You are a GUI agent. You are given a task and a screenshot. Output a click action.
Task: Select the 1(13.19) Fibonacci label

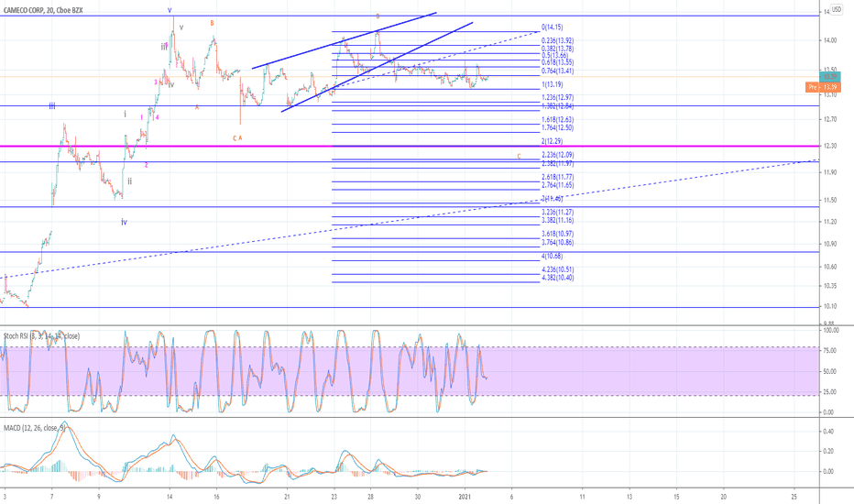(x=553, y=85)
